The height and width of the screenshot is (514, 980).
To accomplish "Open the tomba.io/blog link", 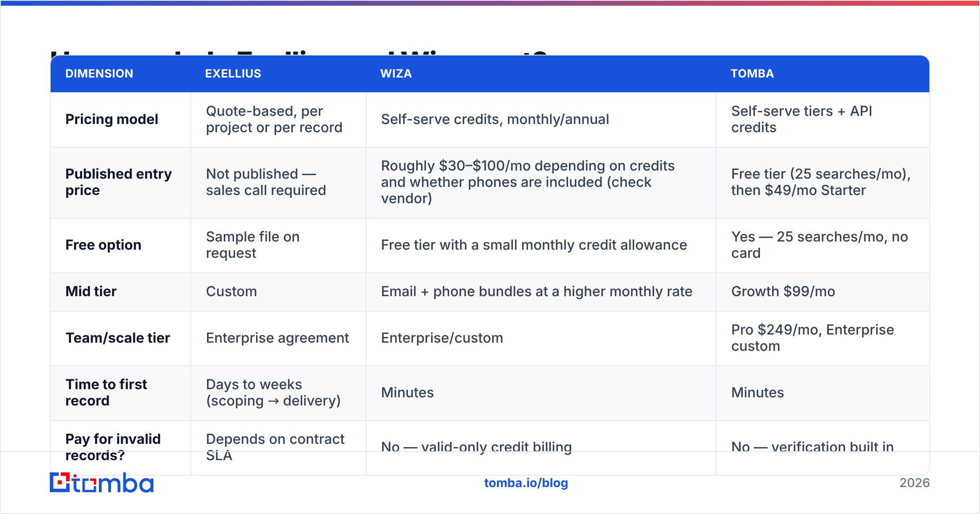I will click(x=526, y=483).
